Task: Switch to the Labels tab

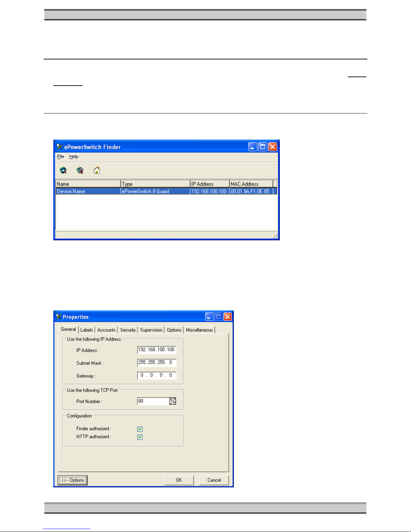Action: 87,330
